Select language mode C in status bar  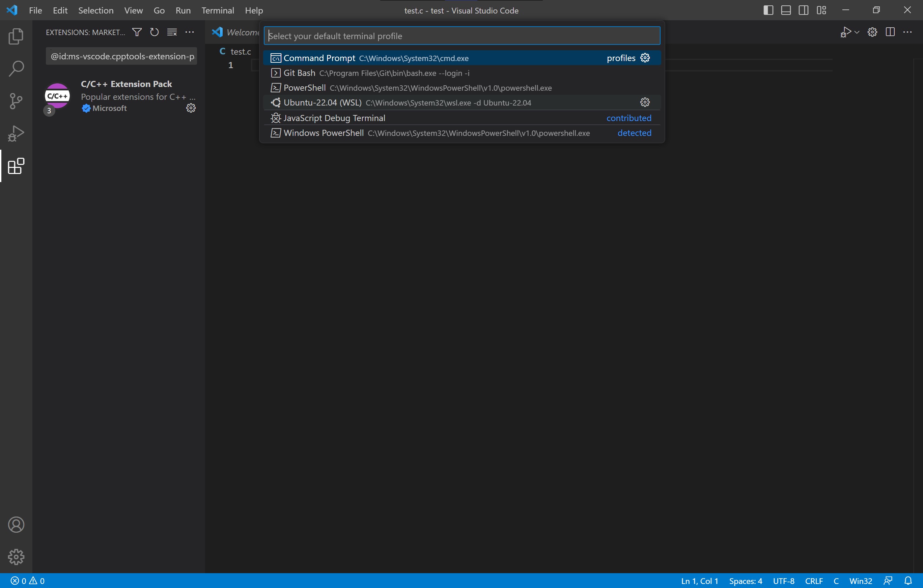point(836,581)
